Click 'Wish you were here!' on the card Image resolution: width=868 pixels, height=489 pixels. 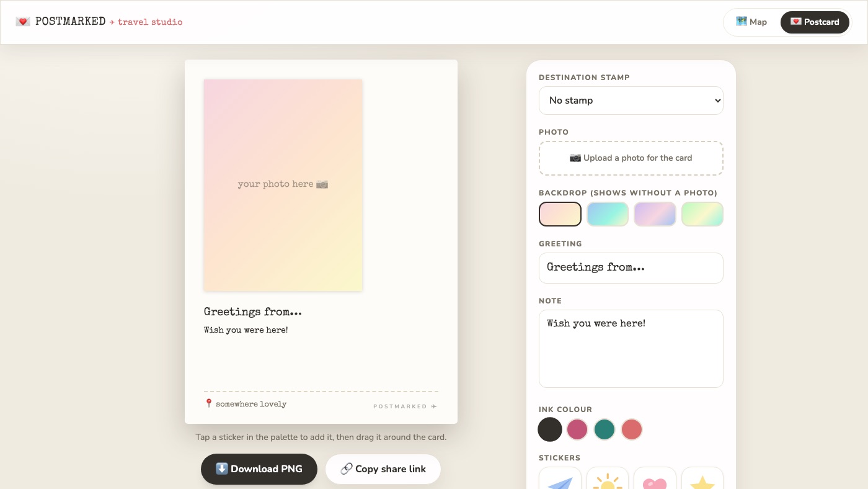[x=246, y=330]
